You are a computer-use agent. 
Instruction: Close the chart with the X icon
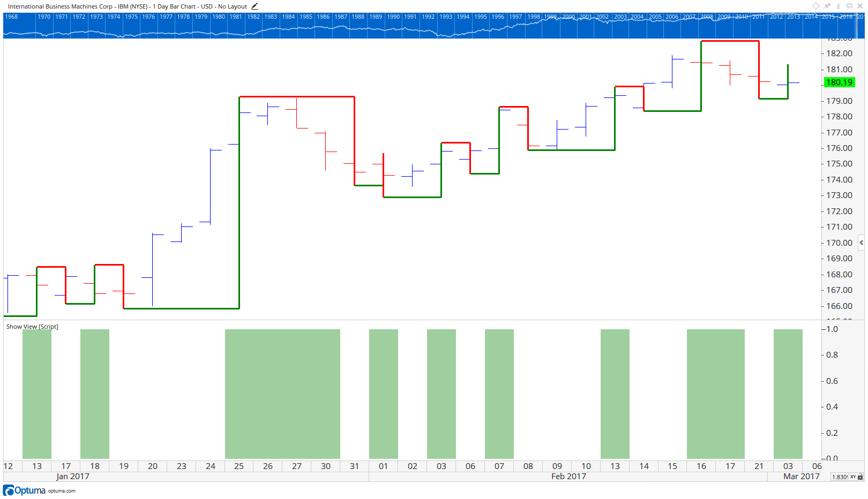860,6
